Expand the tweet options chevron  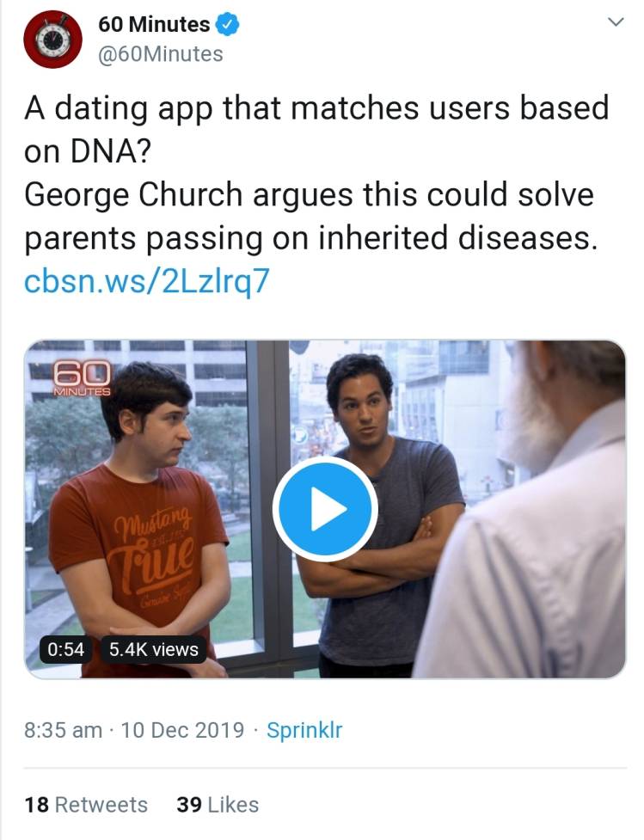615,22
